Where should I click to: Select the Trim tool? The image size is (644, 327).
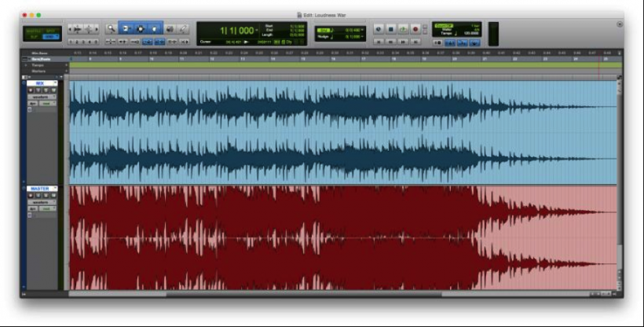(126, 29)
